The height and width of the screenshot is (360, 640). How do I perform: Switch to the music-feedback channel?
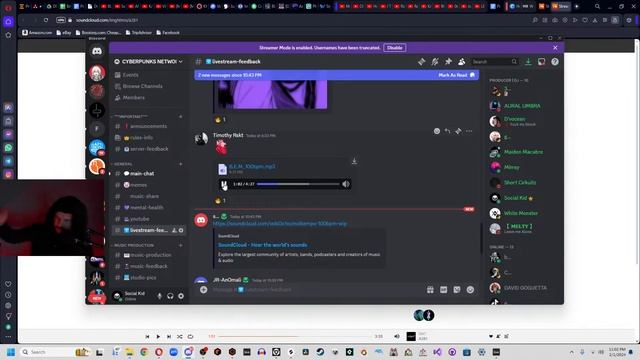[x=149, y=266]
